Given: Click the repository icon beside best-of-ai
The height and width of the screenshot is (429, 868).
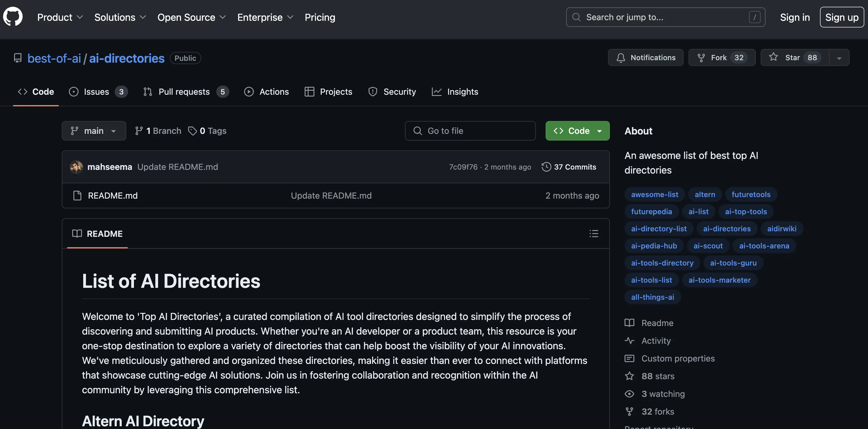Looking at the screenshot, I should click(x=18, y=58).
